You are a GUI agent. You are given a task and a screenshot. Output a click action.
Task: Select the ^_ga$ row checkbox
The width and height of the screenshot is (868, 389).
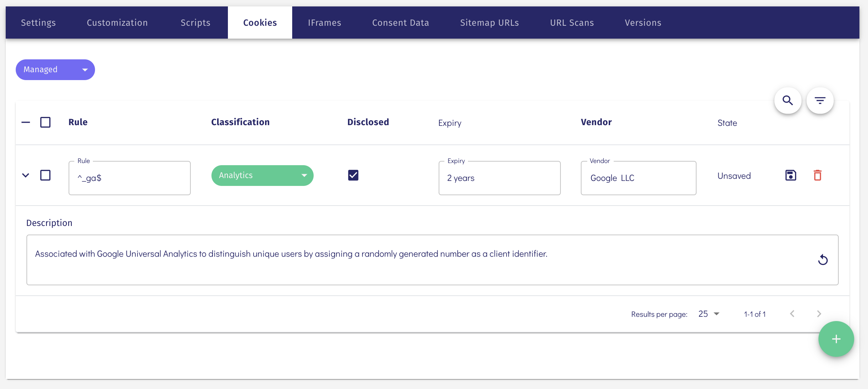[45, 175]
